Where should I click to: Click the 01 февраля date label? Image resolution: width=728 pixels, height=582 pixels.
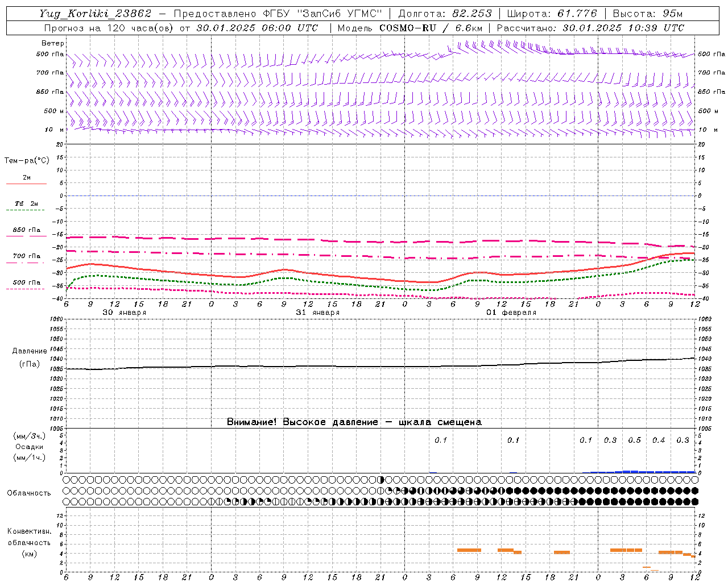click(511, 313)
